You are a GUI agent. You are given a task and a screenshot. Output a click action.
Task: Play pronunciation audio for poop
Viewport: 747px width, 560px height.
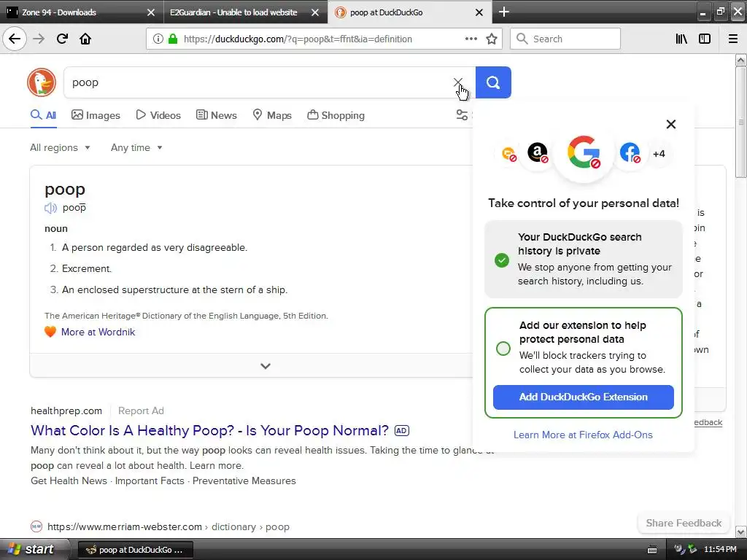50,208
